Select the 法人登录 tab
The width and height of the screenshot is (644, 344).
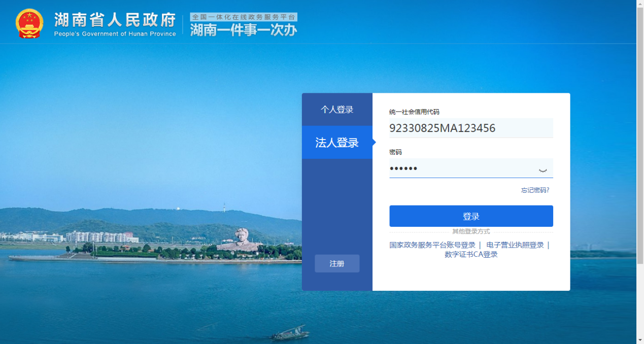point(337,143)
